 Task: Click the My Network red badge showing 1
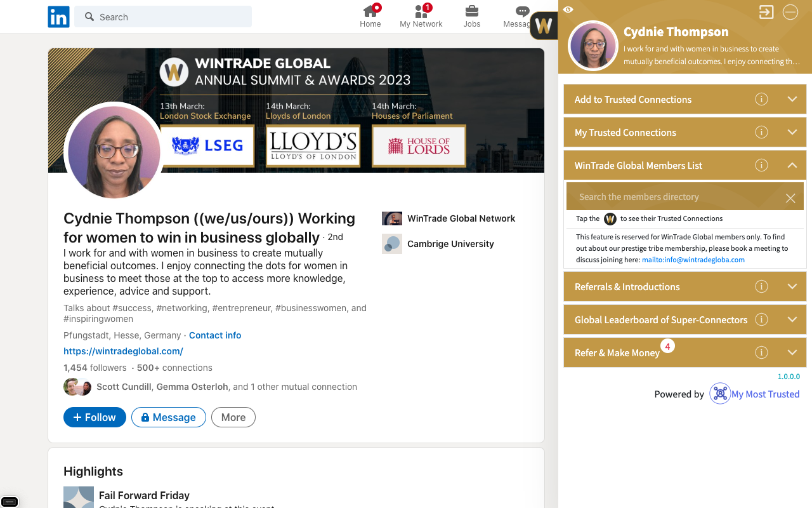tap(427, 8)
